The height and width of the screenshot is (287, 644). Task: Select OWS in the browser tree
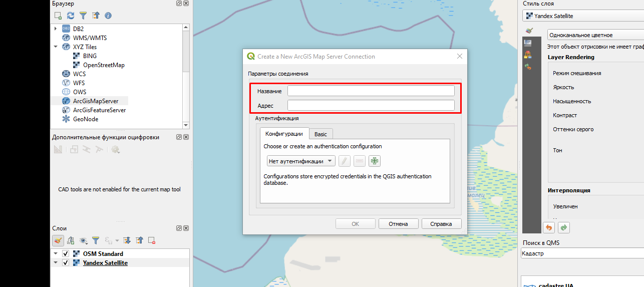pyautogui.click(x=80, y=92)
